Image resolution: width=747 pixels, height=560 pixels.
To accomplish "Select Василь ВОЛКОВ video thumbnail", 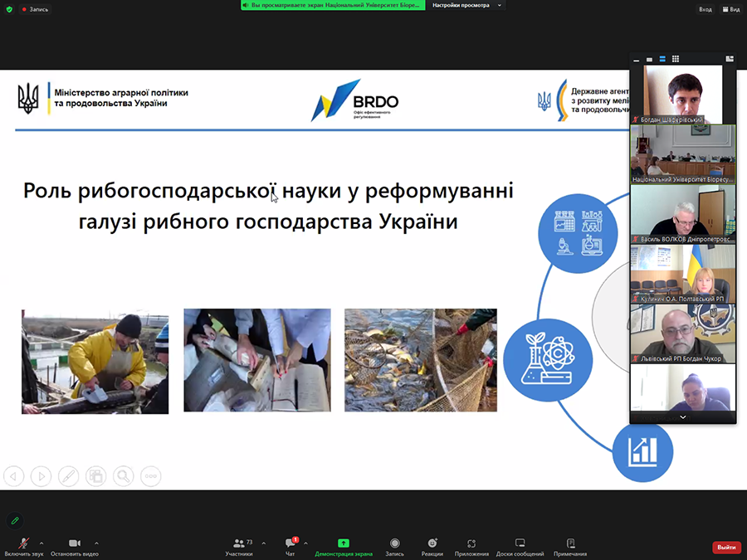I will coord(683,214).
